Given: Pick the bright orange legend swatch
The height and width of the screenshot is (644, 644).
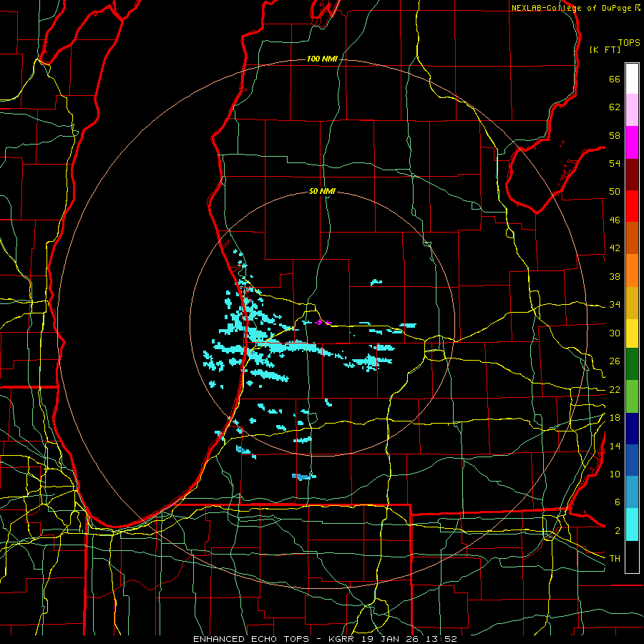Looking at the screenshot, I should point(632,270).
